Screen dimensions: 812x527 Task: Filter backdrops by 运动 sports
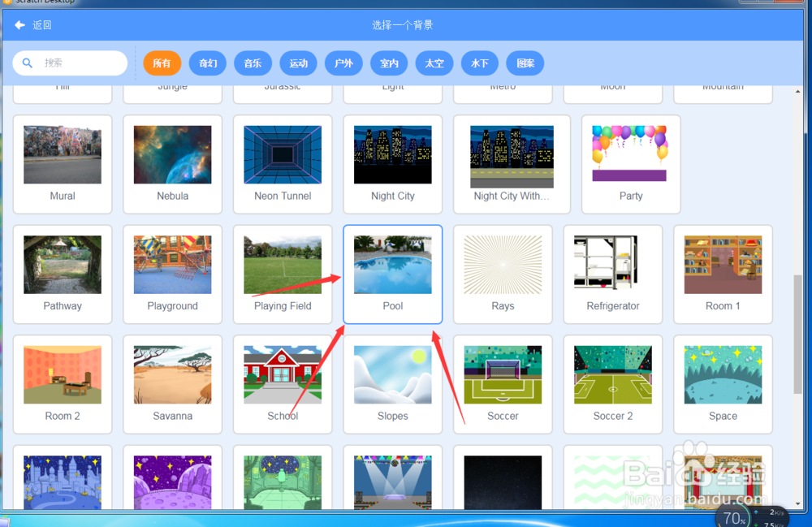(x=298, y=63)
